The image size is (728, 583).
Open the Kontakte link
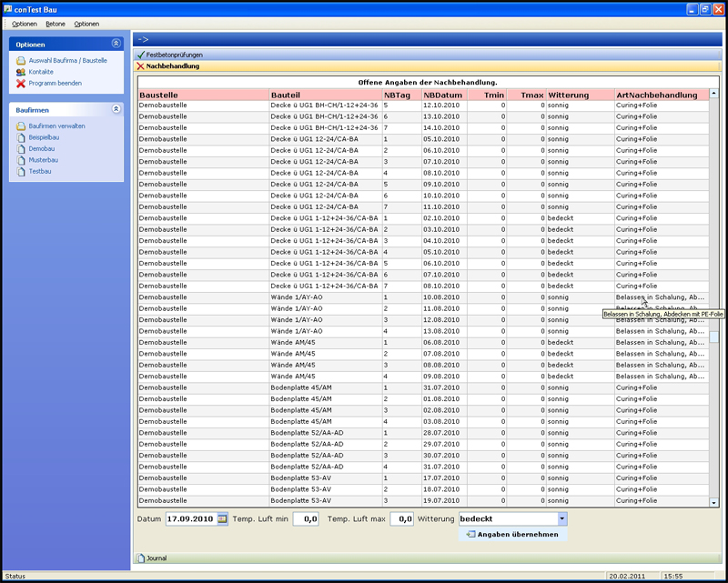pyautogui.click(x=41, y=72)
